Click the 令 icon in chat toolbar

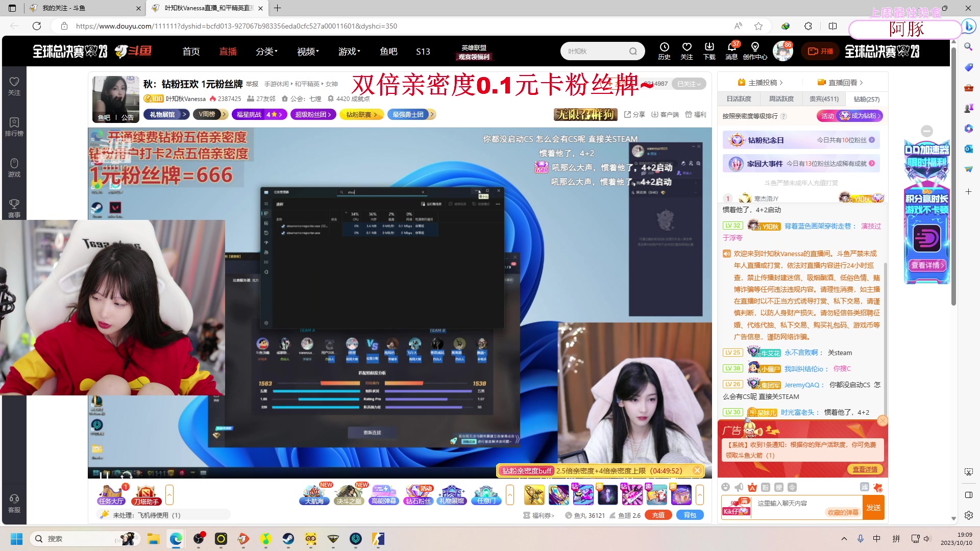[792, 487]
